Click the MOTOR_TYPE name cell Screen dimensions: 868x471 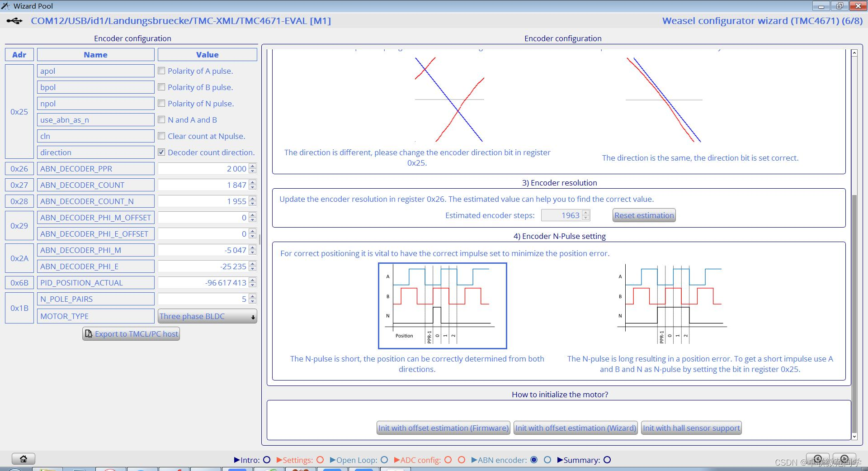point(95,316)
